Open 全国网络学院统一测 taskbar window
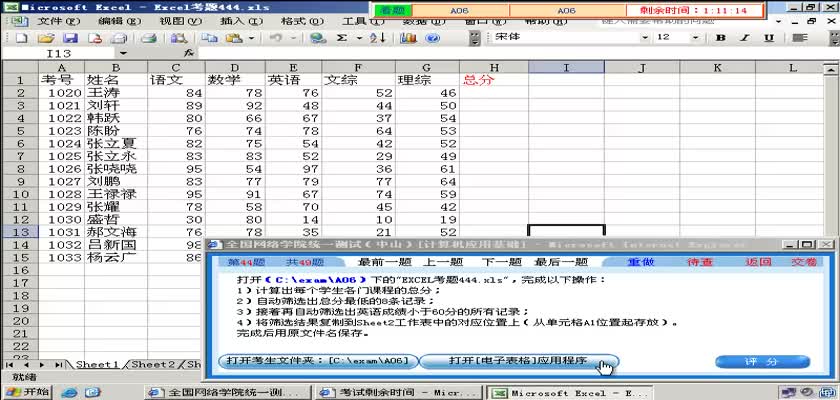Viewport: 840px width, 400px height. [230, 393]
